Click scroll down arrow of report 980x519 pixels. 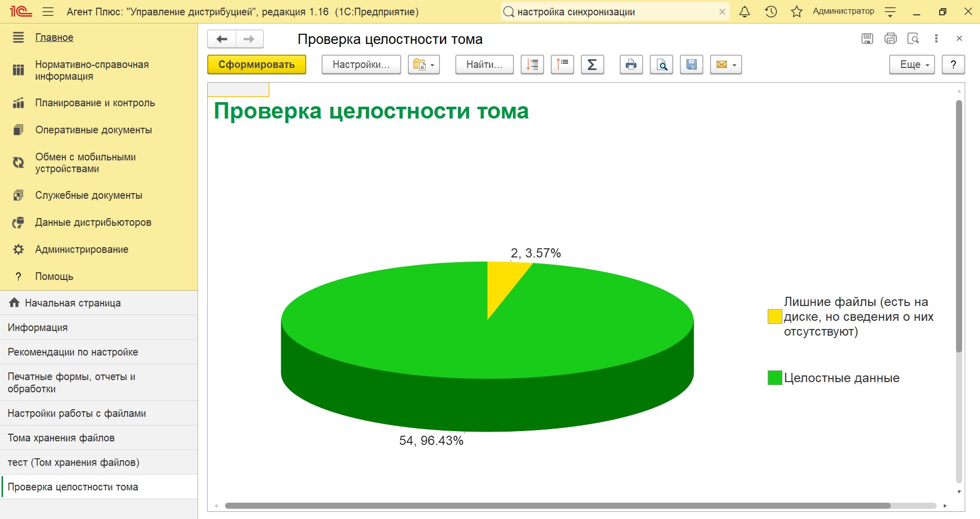pos(959,492)
